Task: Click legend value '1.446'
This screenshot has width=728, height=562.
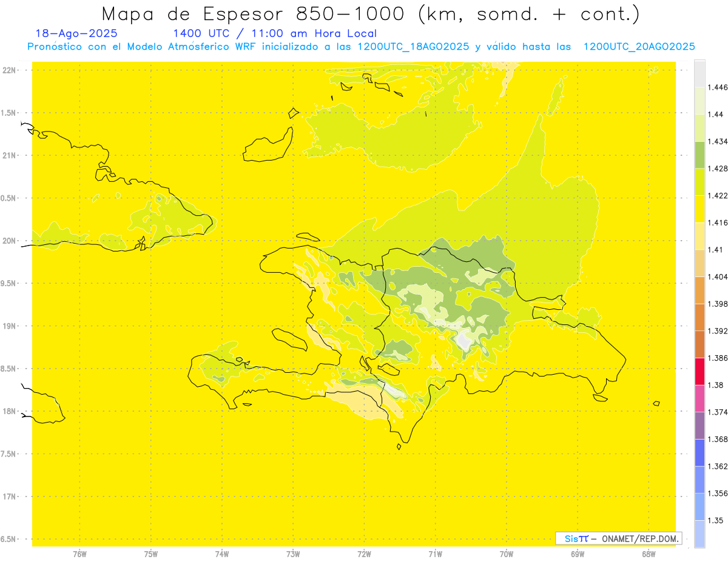Action: click(x=718, y=87)
